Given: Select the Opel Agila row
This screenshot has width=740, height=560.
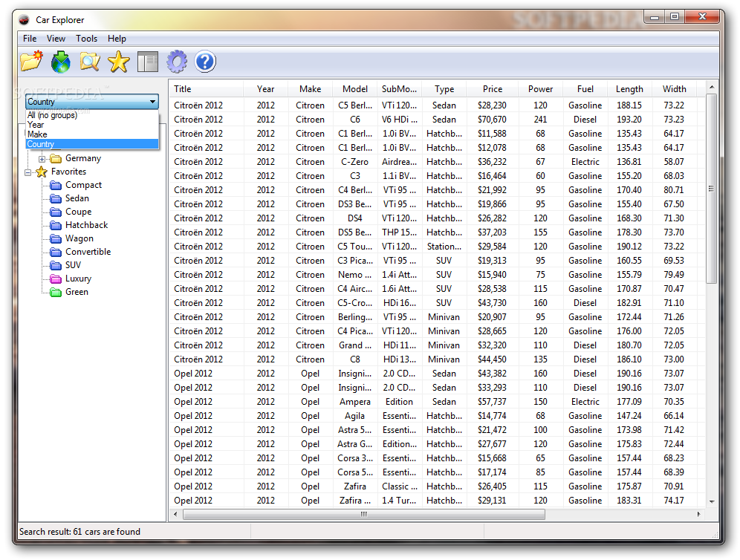Looking at the screenshot, I should click(x=437, y=416).
